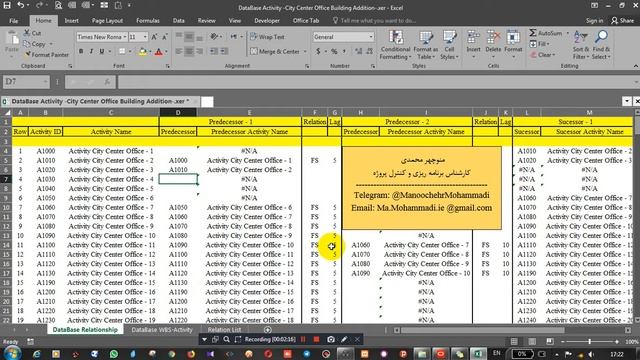Cut the selected cells
Screen dimensions: 640x360
click(x=32, y=33)
